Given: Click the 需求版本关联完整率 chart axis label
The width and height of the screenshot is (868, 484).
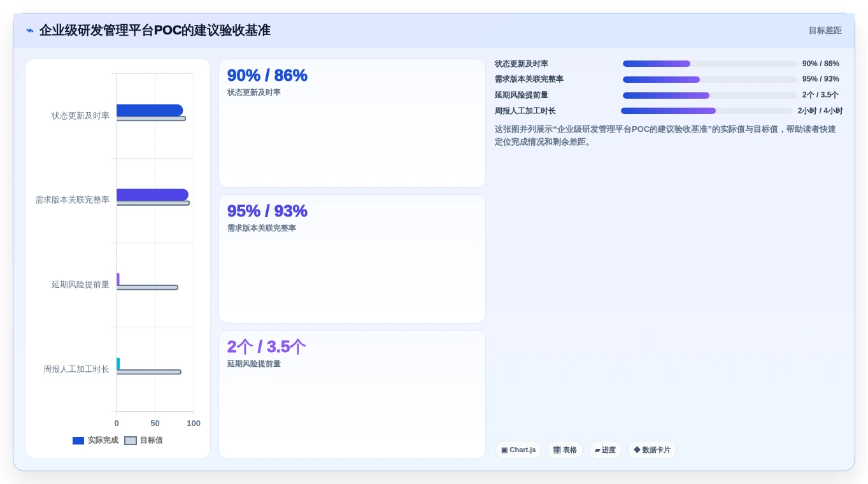Looking at the screenshot, I should click(72, 200).
